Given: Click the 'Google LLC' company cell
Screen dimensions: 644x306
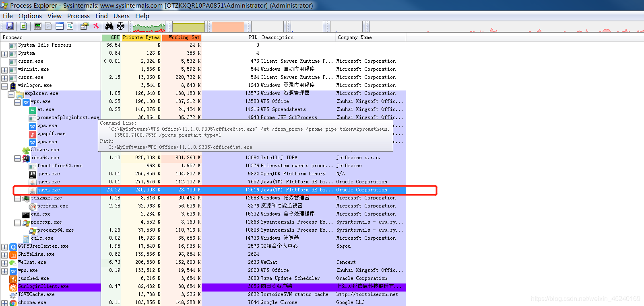Looking at the screenshot, I should (x=350, y=302).
